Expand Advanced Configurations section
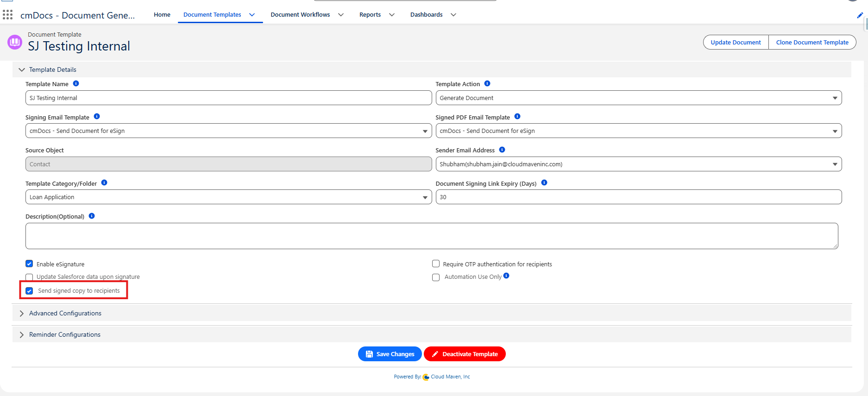The image size is (868, 396). pyautogui.click(x=432, y=313)
